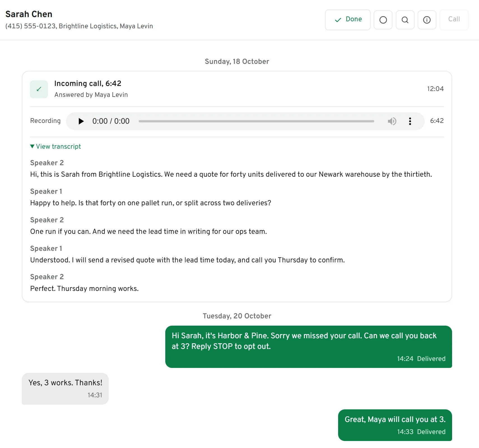Click 'Perfect. Thursday morning works.' line
Image resolution: width=479 pixels, height=448 pixels.
84,289
